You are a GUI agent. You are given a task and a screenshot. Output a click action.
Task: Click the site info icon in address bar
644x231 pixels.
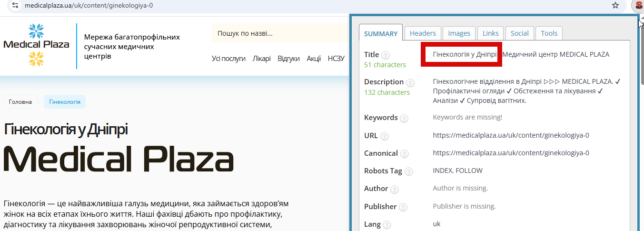tap(16, 5)
